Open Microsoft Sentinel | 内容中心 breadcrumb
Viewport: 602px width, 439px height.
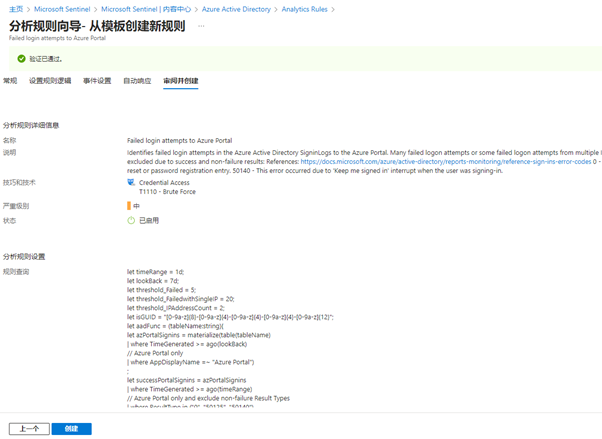[146, 9]
